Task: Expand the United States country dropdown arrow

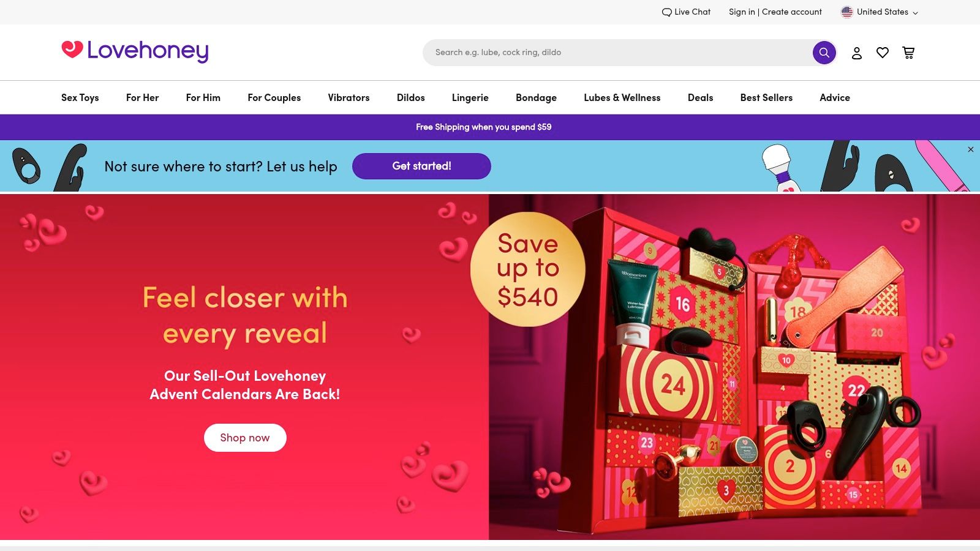Action: (915, 13)
